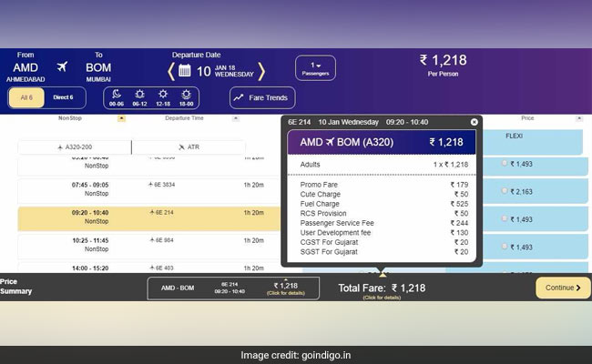Image resolution: width=592 pixels, height=364 pixels.
Task: Switch to ATR aircraft tab
Action: 189,147
